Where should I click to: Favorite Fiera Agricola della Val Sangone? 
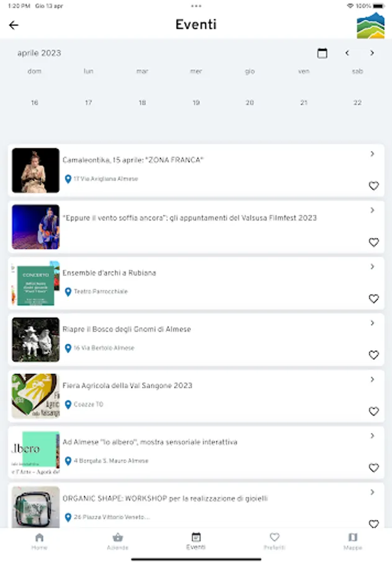pyautogui.click(x=374, y=412)
